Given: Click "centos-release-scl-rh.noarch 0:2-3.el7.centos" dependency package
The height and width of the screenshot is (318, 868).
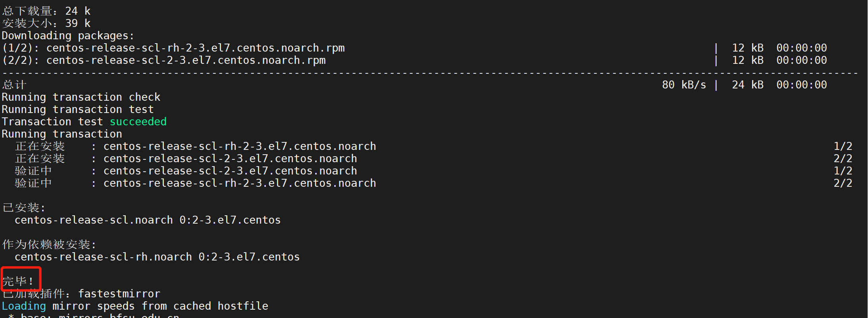Looking at the screenshot, I should 157,257.
